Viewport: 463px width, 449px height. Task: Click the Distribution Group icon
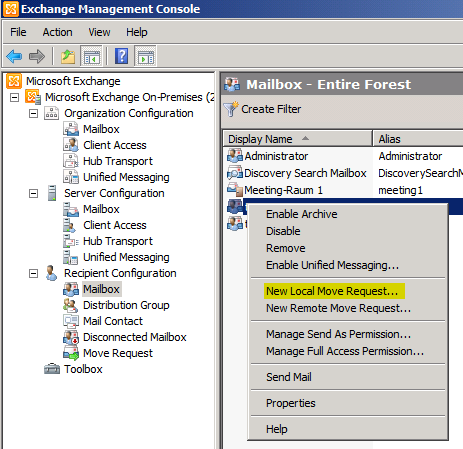pyautogui.click(x=70, y=305)
